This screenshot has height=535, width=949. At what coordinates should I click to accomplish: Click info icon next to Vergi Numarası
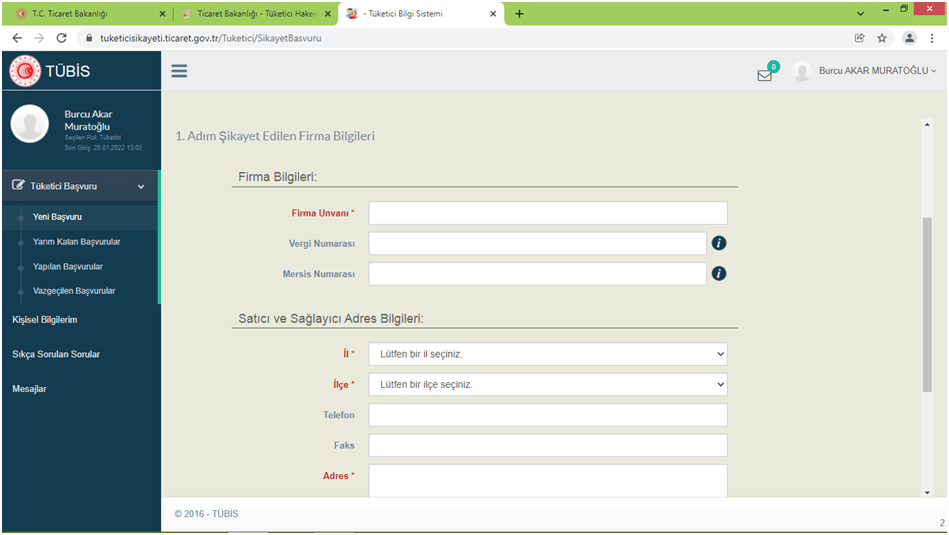pos(718,243)
